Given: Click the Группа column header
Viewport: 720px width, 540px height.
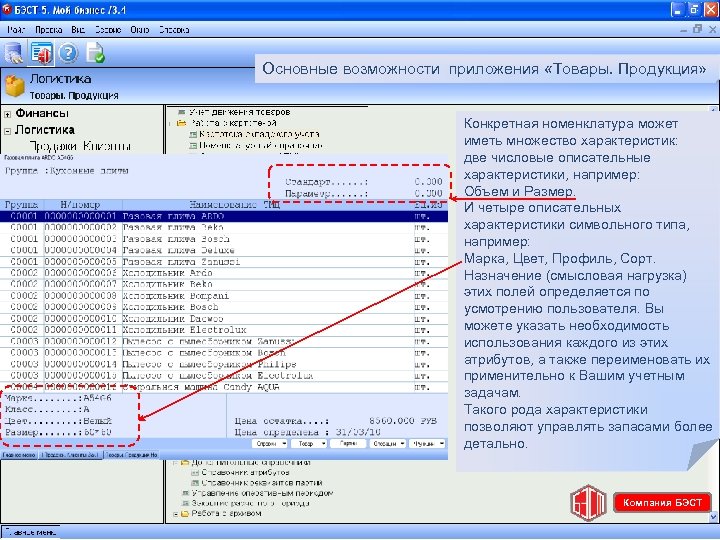Looking at the screenshot, I should (x=22, y=205).
